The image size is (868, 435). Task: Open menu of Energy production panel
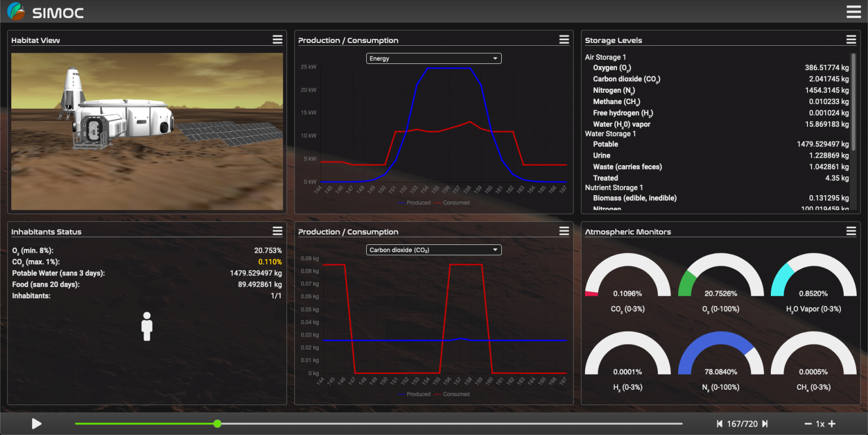564,40
